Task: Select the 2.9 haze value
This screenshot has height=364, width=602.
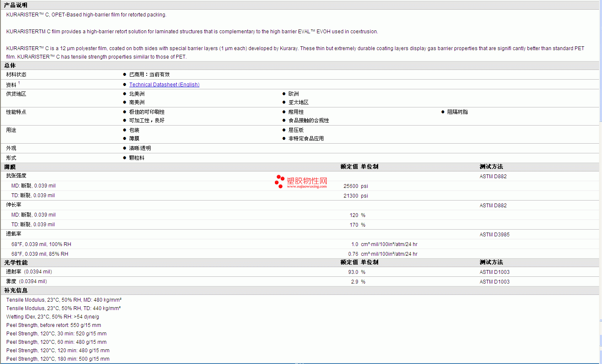Action: tap(355, 282)
